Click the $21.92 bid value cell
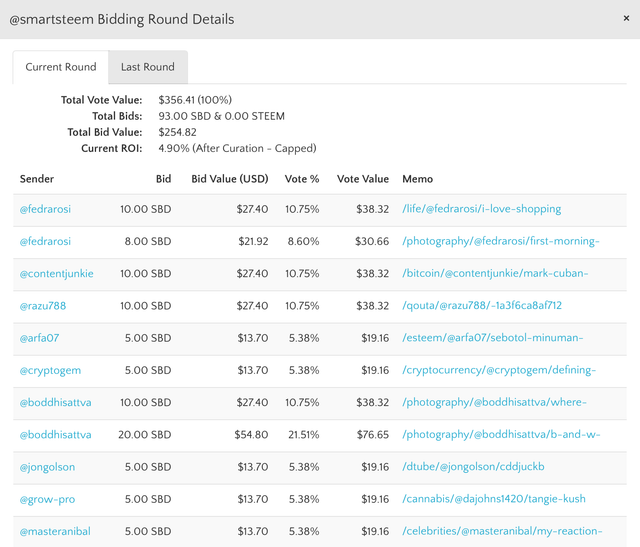640x547 pixels. pos(253,242)
